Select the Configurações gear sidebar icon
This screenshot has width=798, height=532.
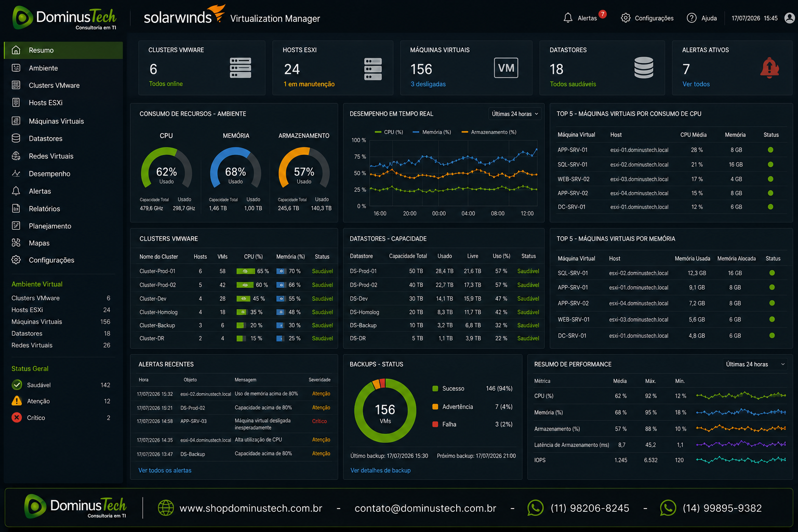[16, 260]
